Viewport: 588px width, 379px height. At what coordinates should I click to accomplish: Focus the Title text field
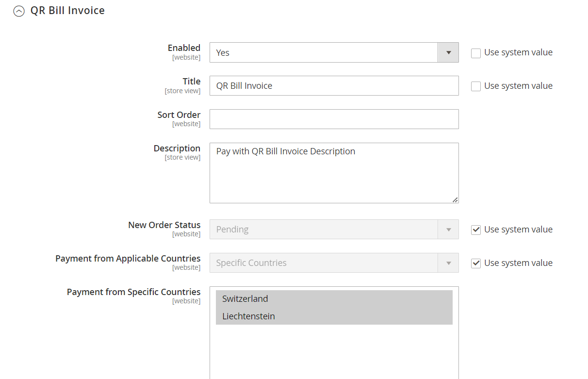(x=334, y=86)
